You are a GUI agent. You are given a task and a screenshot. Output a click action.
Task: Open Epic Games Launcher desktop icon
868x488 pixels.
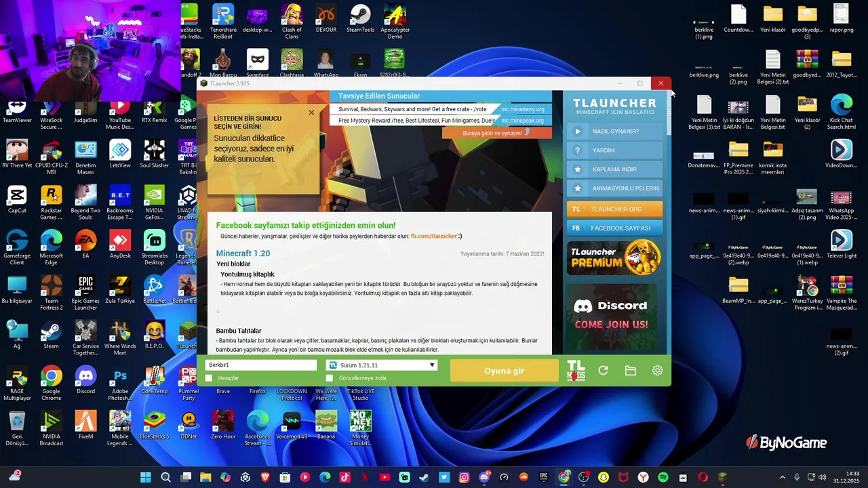85,293
